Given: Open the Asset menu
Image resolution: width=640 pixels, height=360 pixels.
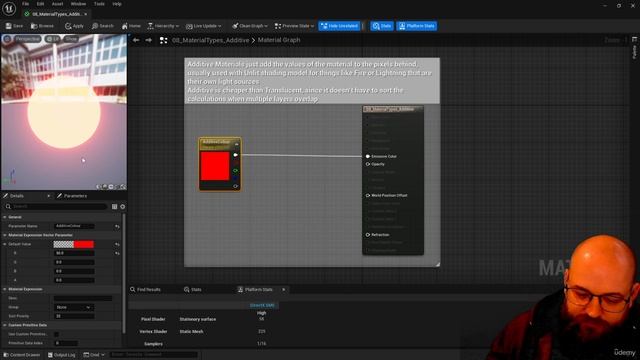Looking at the screenshot, I should tap(57, 4).
